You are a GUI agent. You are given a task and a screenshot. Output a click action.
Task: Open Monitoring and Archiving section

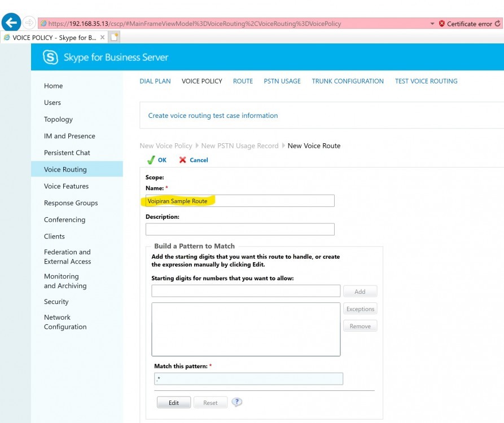(65, 281)
